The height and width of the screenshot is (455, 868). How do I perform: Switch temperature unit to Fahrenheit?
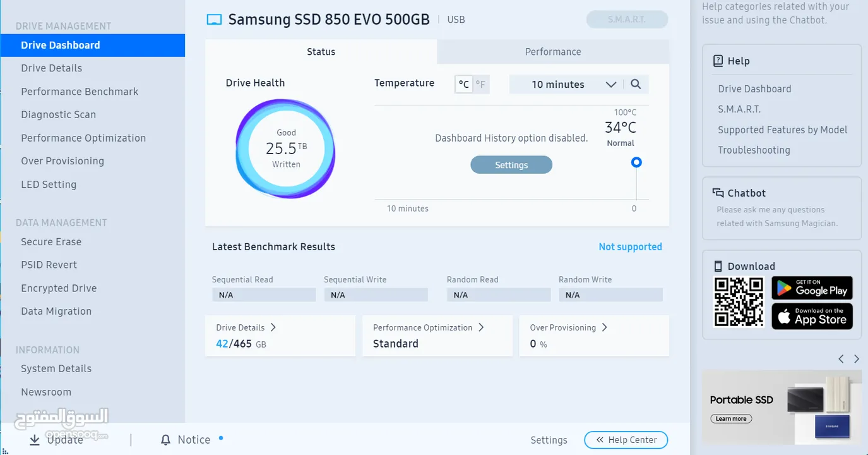pos(480,84)
